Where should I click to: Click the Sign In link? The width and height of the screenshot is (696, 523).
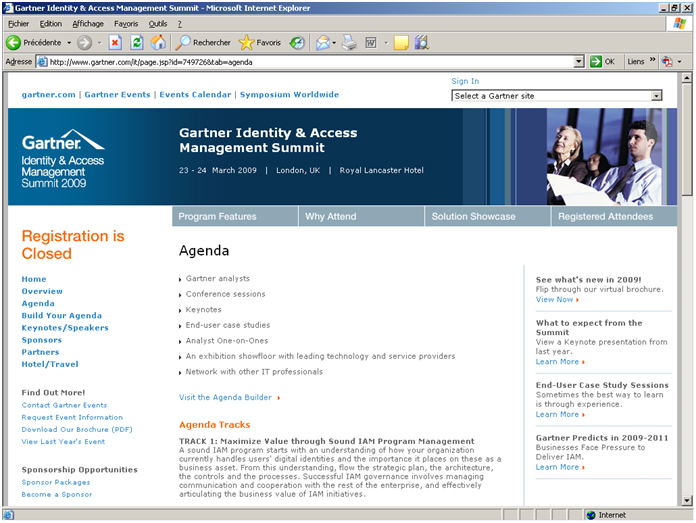coord(465,81)
